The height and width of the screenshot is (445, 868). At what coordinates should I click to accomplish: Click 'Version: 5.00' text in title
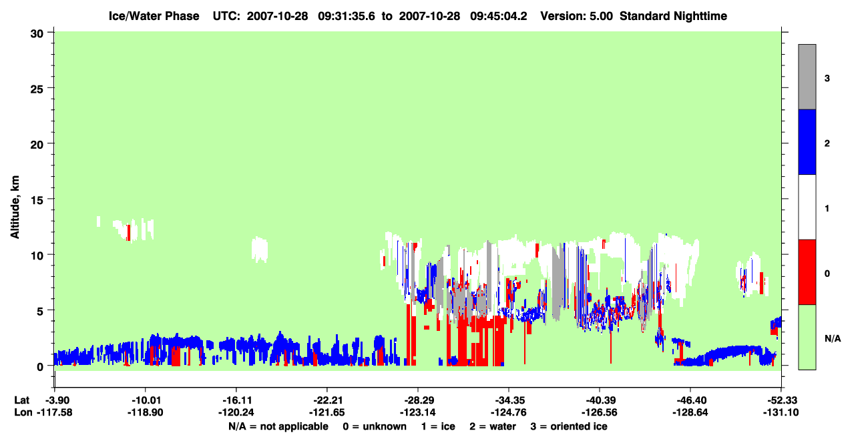coord(577,15)
